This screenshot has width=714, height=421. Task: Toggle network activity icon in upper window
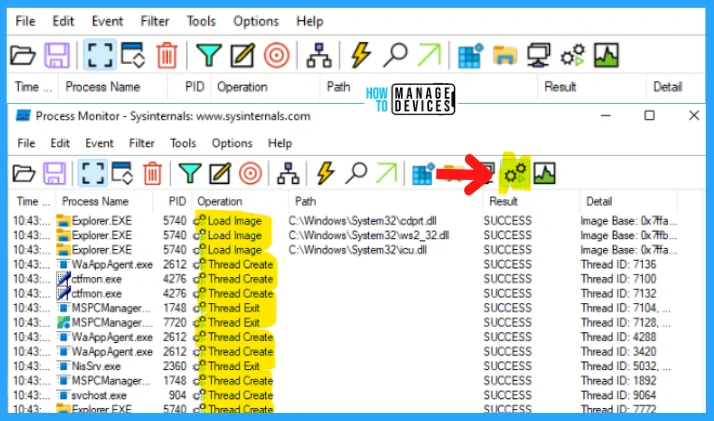[x=539, y=55]
